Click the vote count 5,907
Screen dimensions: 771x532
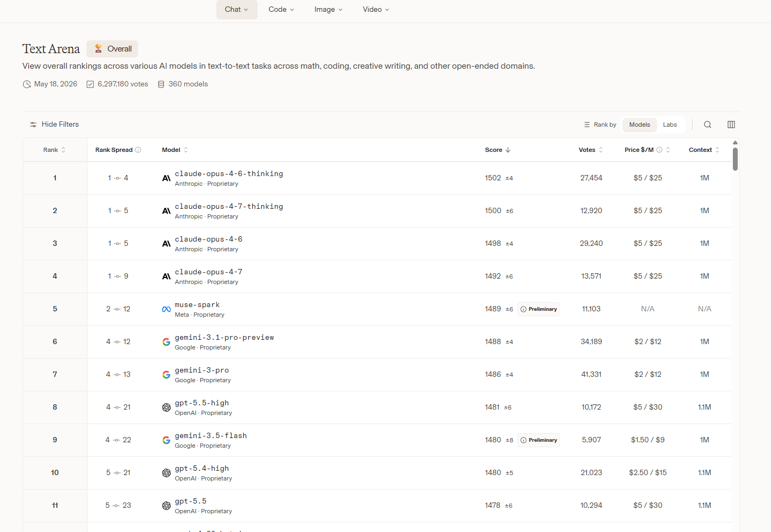click(591, 440)
